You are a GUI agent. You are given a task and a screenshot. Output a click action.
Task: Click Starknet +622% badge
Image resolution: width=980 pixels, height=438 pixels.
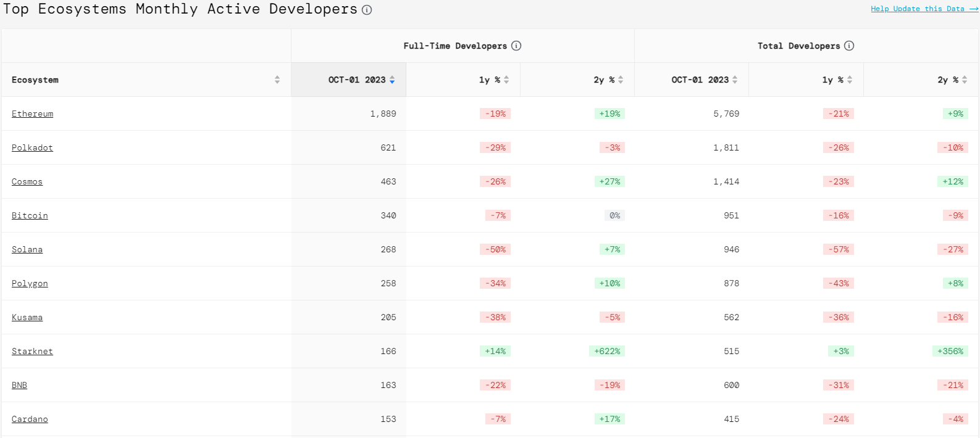(607, 351)
